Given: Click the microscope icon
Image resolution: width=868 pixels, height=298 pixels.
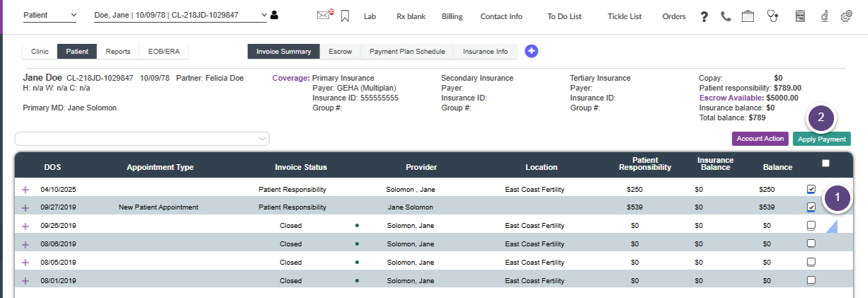Looking at the screenshot, I should coord(824,16).
